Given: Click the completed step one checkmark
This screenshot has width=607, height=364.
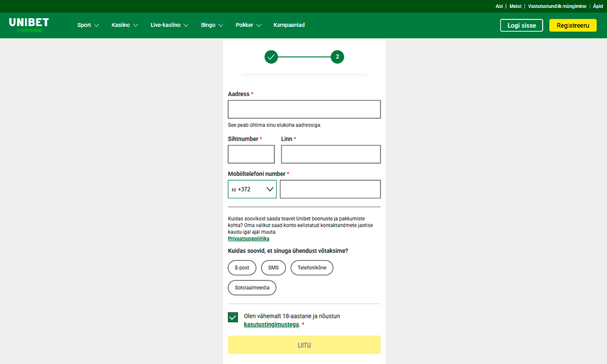Looking at the screenshot, I should click(271, 57).
